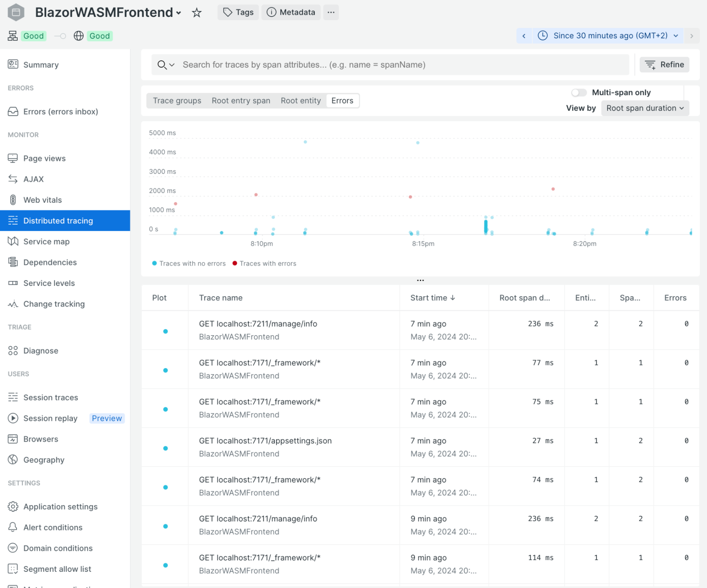Screen dimensions: 707x588
Task: Favorite BlazorWASMFrontend with the star icon
Action: pyautogui.click(x=197, y=12)
